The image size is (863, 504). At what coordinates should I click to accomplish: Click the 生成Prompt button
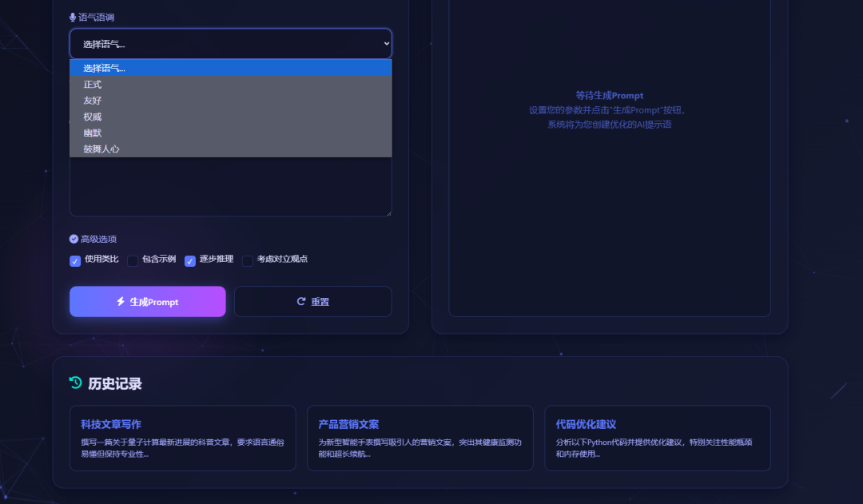(x=148, y=301)
